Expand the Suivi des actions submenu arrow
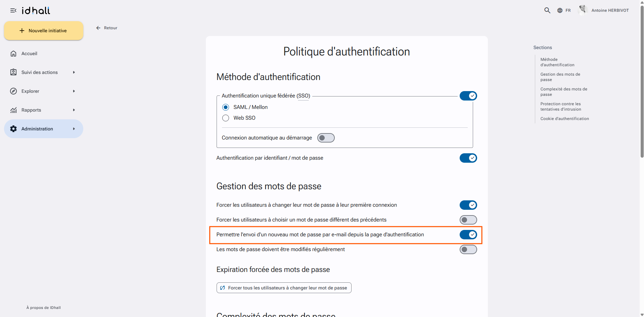The image size is (644, 317). coord(74,72)
